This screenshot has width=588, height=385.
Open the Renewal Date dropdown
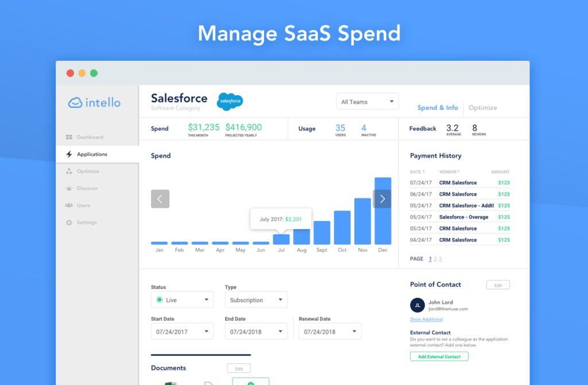(x=330, y=332)
